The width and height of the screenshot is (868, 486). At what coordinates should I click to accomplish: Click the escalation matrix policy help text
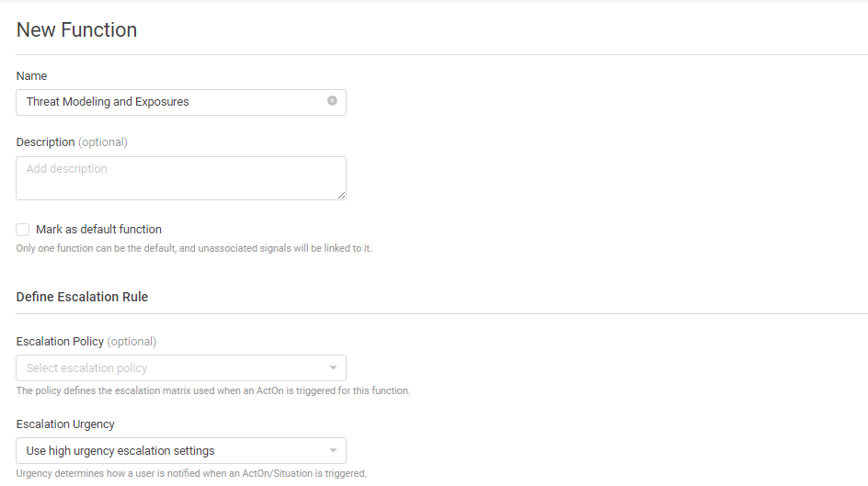(x=213, y=390)
